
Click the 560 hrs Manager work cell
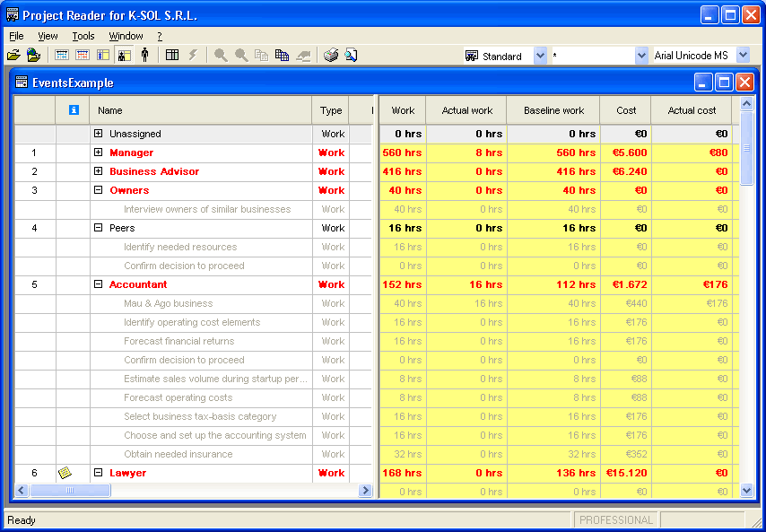pos(403,153)
